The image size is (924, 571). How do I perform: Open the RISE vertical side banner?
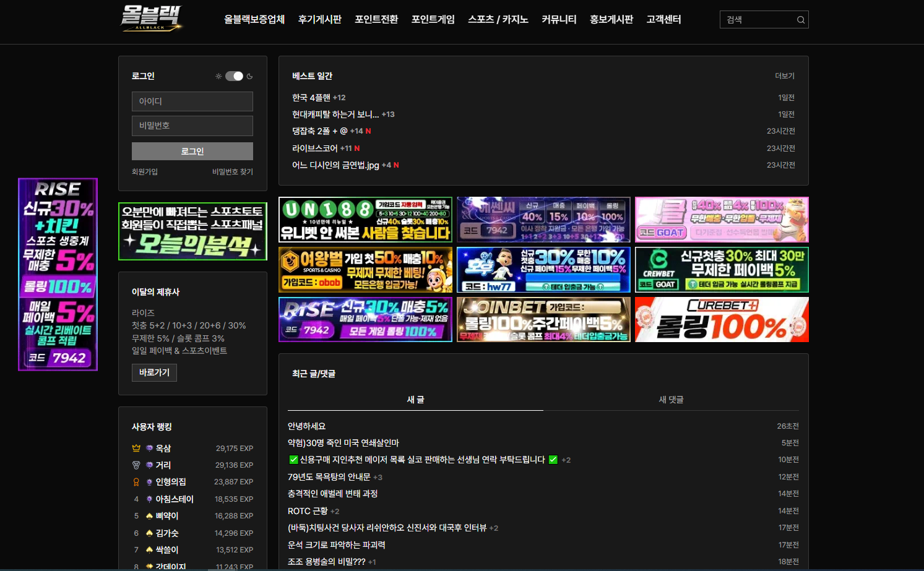(58, 274)
